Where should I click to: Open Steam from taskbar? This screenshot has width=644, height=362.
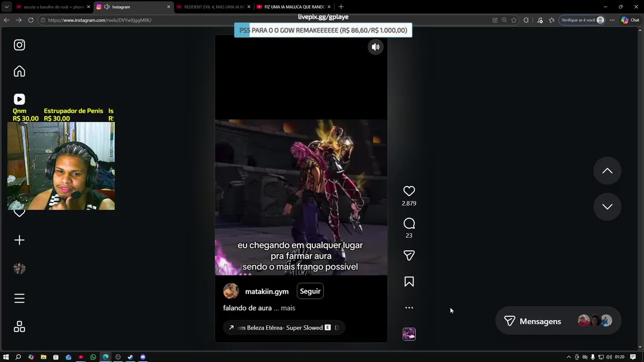(x=130, y=357)
